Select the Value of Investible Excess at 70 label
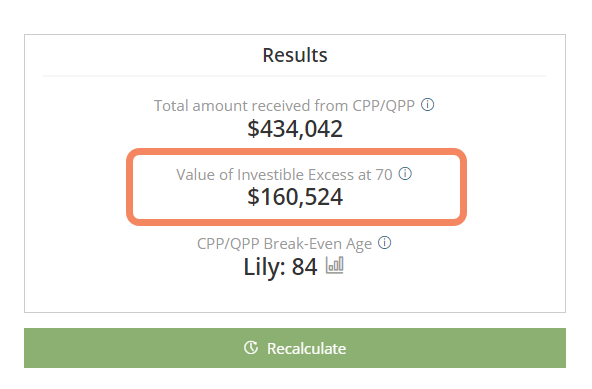This screenshot has width=592, height=389. click(x=284, y=175)
